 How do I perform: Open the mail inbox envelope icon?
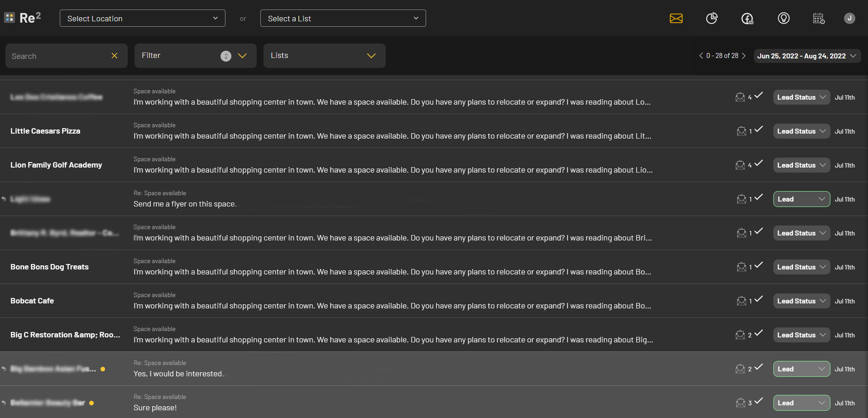tap(676, 18)
